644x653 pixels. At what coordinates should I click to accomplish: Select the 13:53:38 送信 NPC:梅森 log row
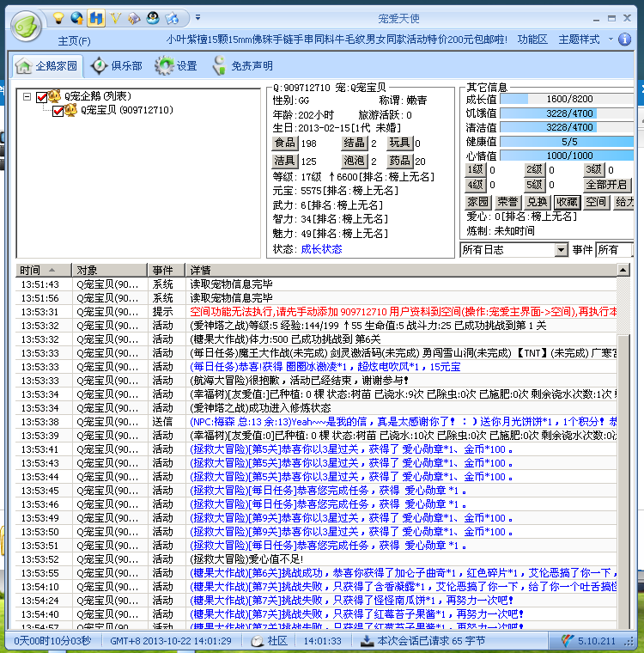point(316,422)
